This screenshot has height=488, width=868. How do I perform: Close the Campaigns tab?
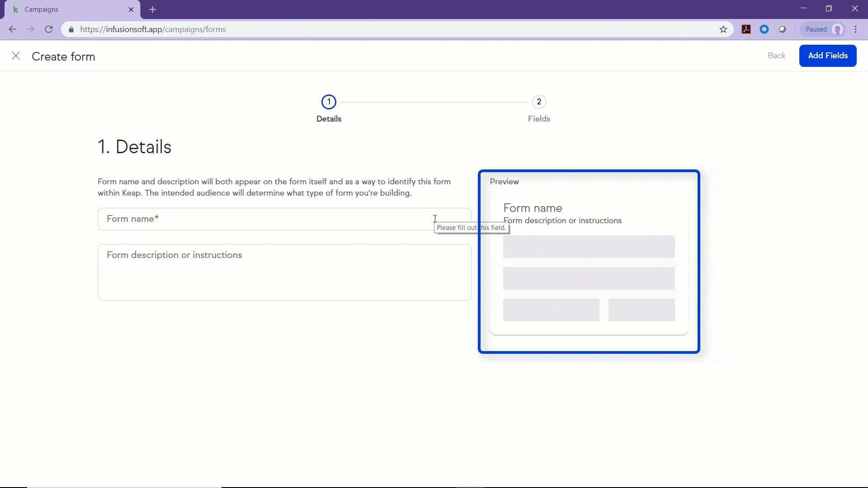[x=131, y=9]
